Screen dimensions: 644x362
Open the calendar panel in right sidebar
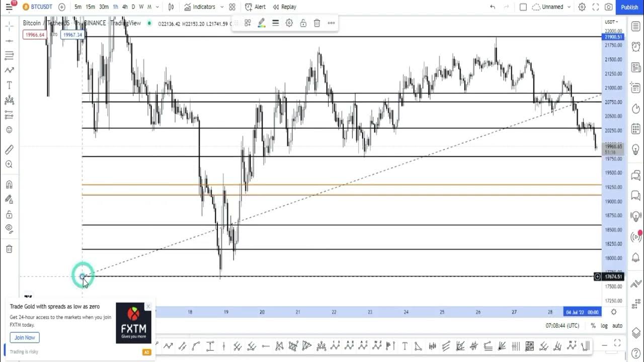click(635, 129)
